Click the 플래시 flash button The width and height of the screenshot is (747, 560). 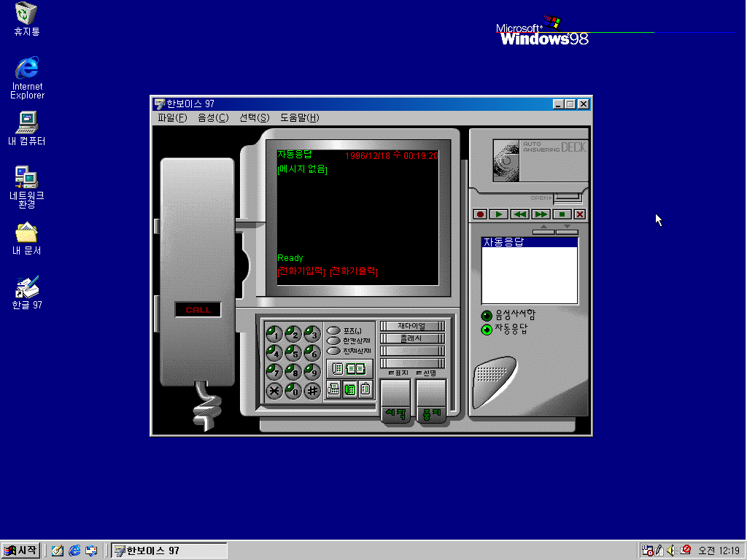point(412,338)
